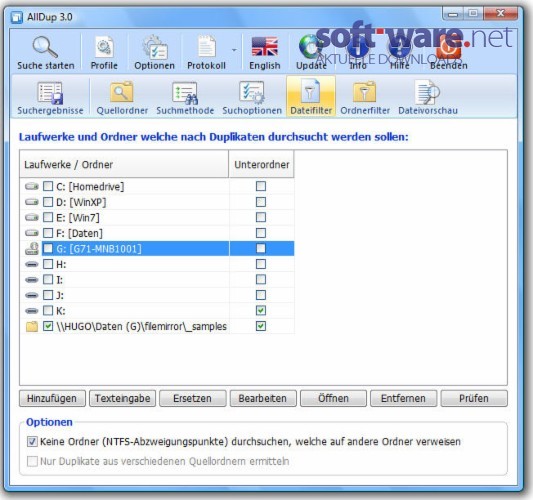Tick the C: [Homedrive] drive checkbox
The image size is (533, 500).
[48, 186]
